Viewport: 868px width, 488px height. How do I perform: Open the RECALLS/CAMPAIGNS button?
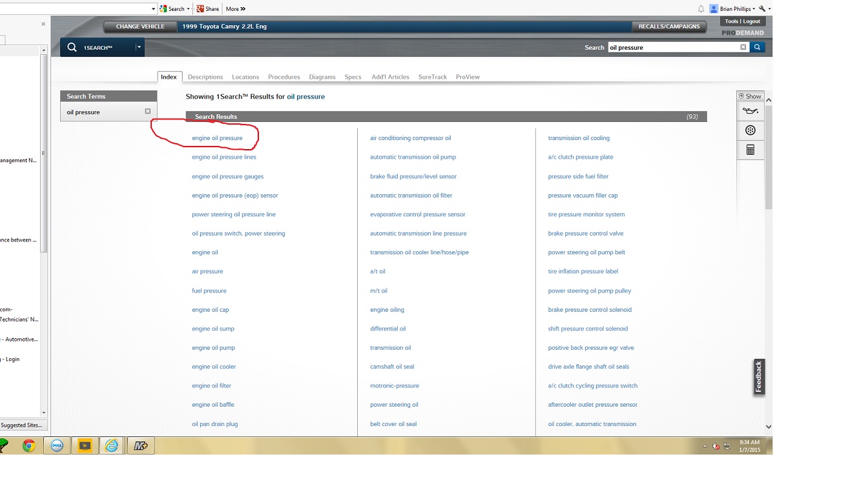[x=669, y=26]
